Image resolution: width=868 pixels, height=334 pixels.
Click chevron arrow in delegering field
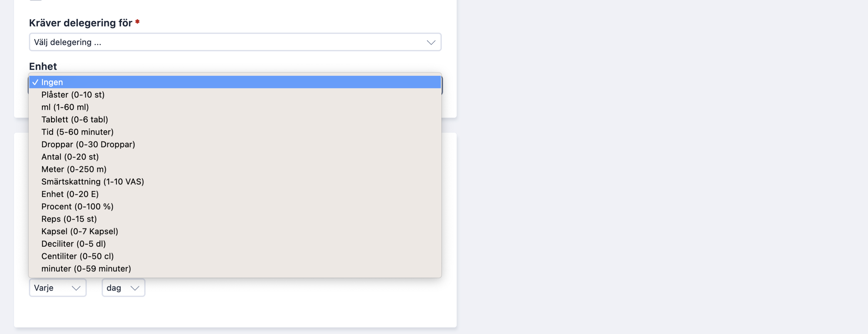point(431,43)
